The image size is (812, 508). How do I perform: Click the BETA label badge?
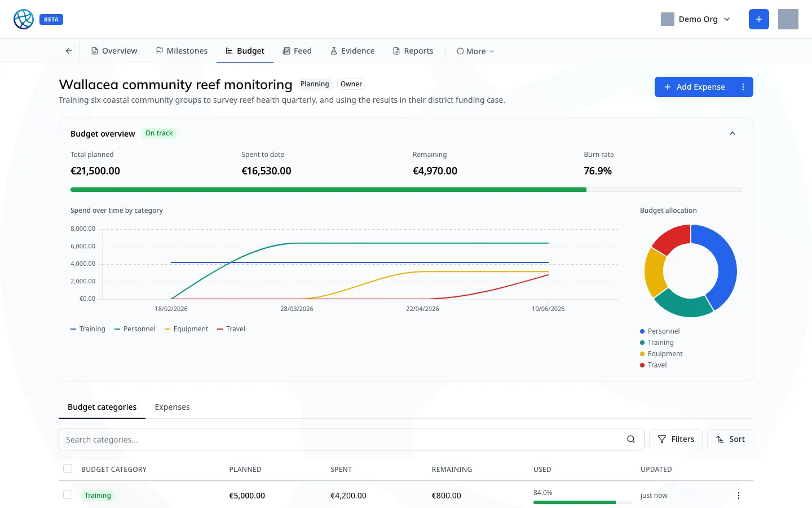(51, 19)
